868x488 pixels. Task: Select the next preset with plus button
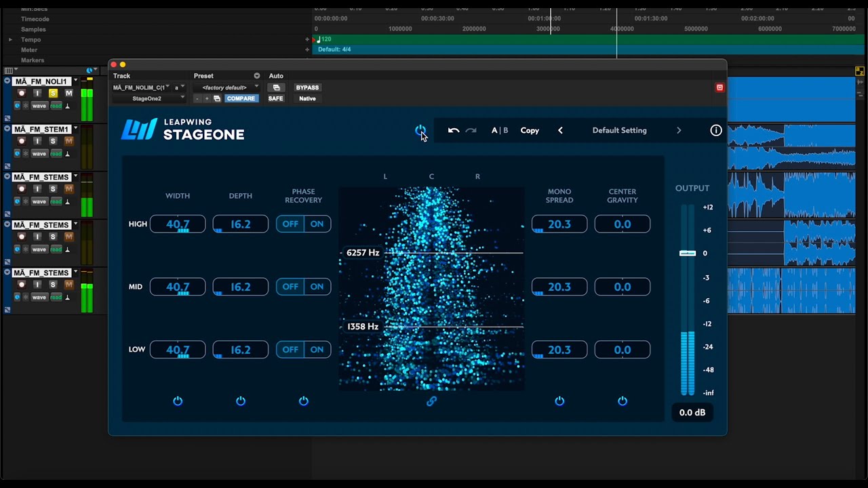(207, 98)
